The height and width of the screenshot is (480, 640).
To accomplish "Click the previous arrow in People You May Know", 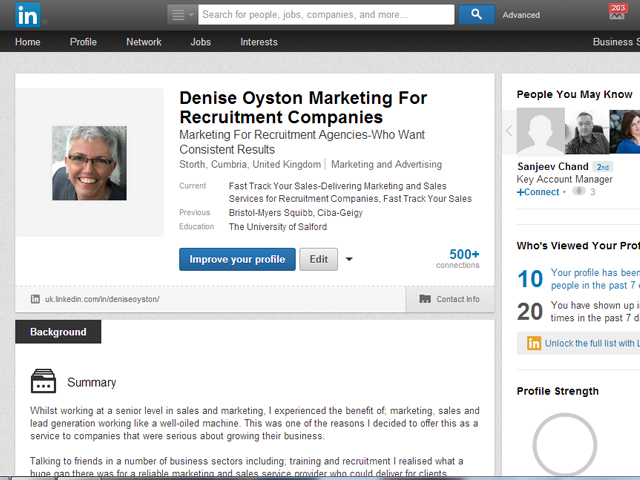I will tap(509, 131).
